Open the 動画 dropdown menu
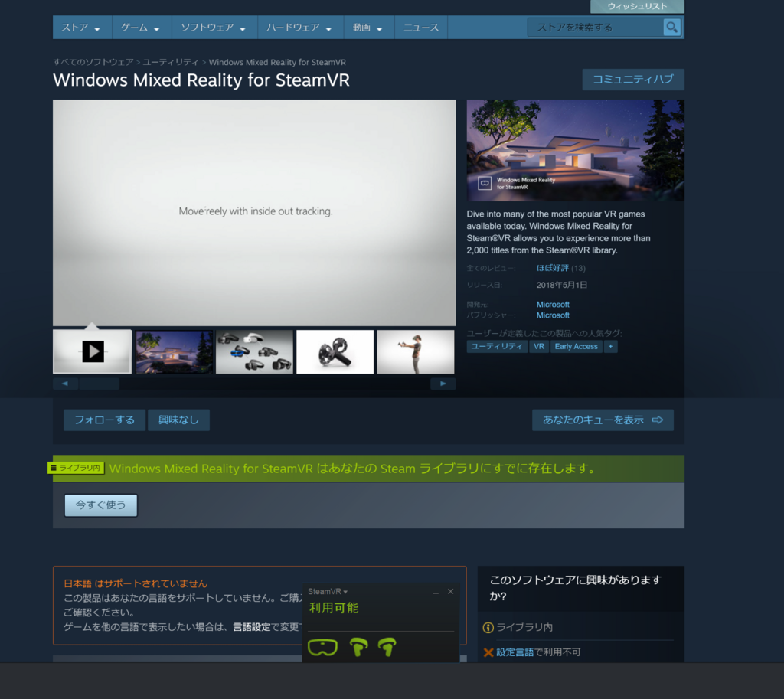Image resolution: width=784 pixels, height=699 pixels. tap(367, 28)
